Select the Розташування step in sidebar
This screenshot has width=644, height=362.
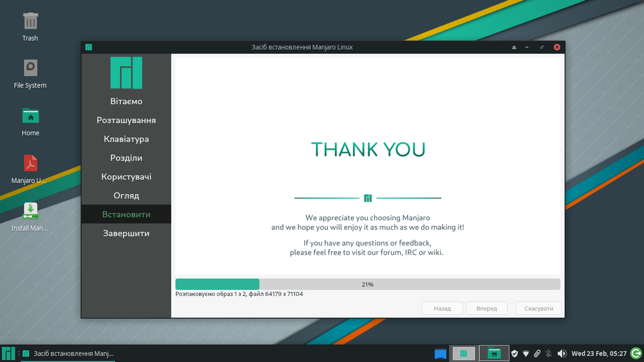[x=126, y=120]
